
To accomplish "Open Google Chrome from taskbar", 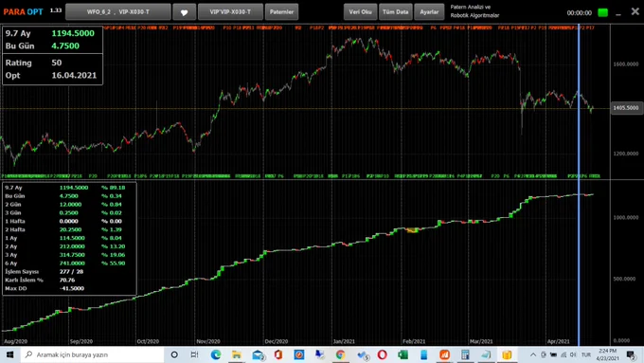I will point(340,354).
